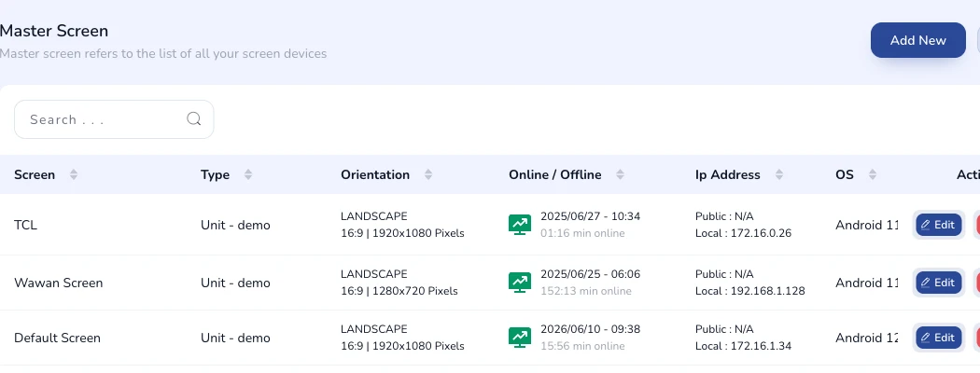Click the Type column header

215,175
